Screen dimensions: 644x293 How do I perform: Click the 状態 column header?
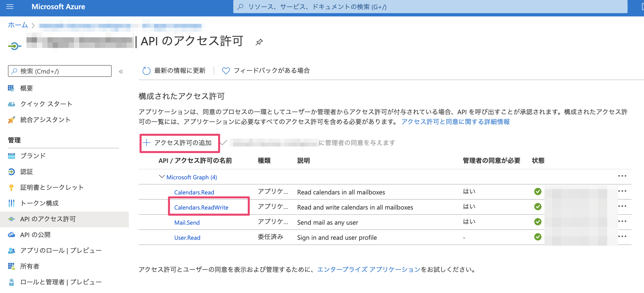538,160
